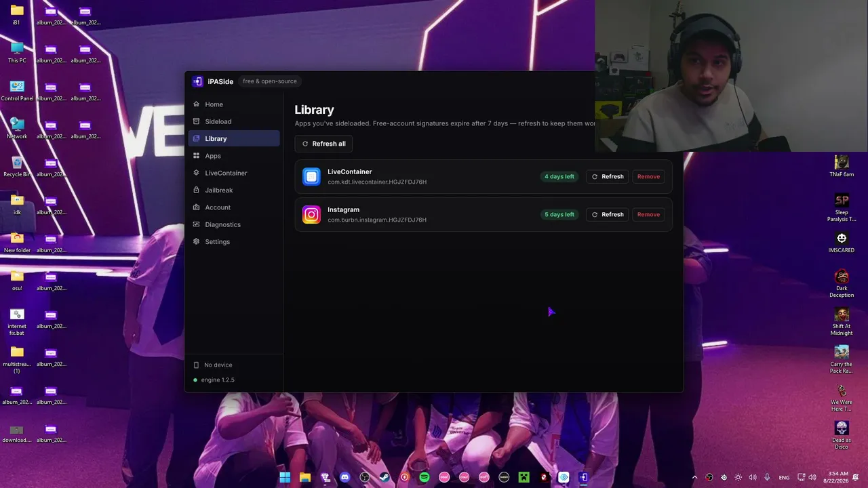Refresh the Instagram app signature
Screen dimensions: 868x488
coord(608,214)
